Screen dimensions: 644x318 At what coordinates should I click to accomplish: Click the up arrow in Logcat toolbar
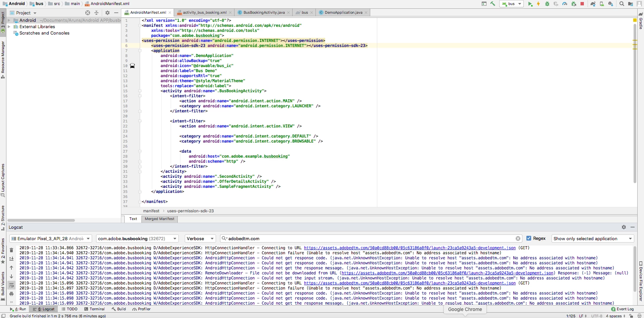pos(11,268)
